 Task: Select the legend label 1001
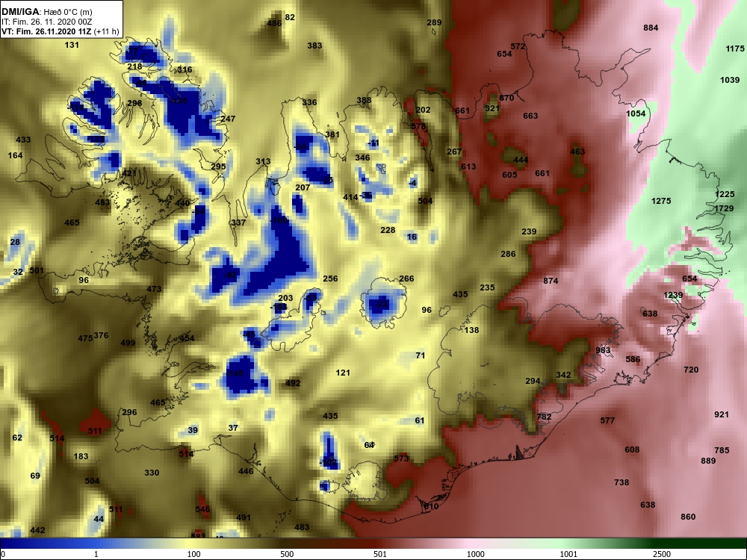click(568, 554)
